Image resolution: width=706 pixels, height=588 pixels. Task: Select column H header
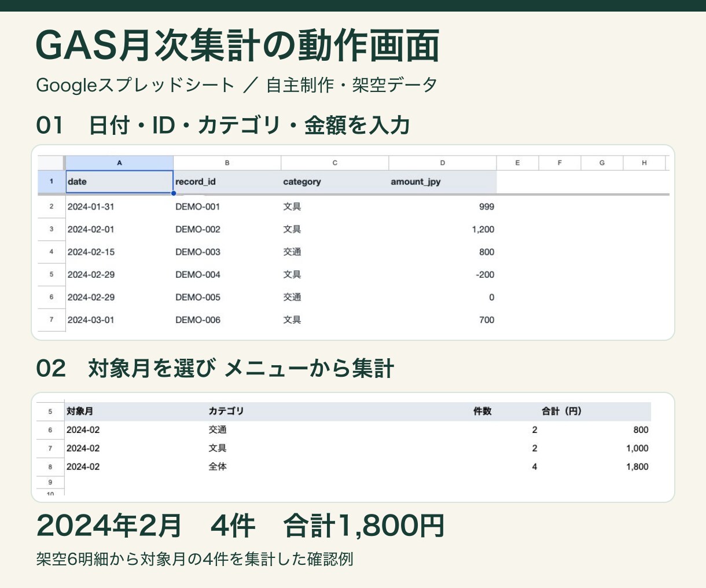point(644,163)
